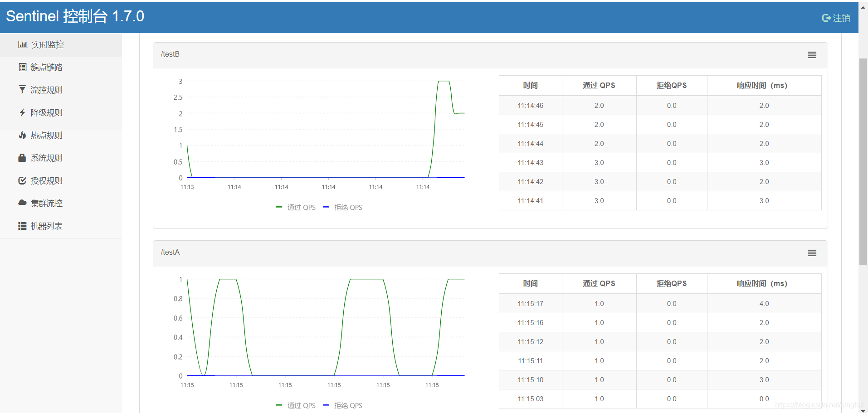
Task: Click the 11:15:11 time cell
Action: [x=530, y=361]
